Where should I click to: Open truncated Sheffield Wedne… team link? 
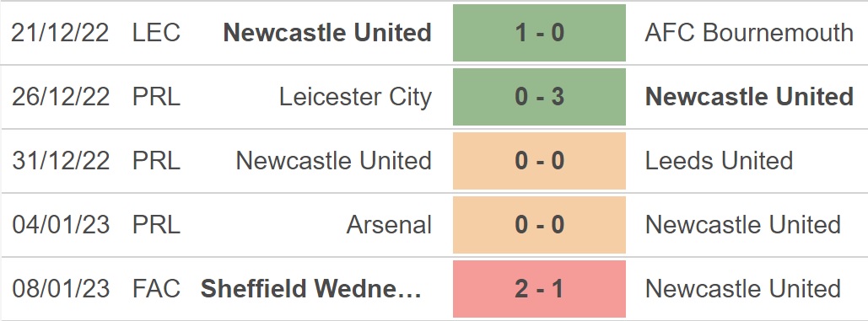tap(311, 289)
